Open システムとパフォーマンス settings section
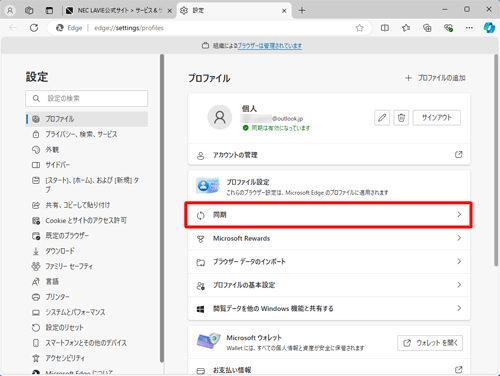Screen dimensions: 500x376 tap(87, 313)
